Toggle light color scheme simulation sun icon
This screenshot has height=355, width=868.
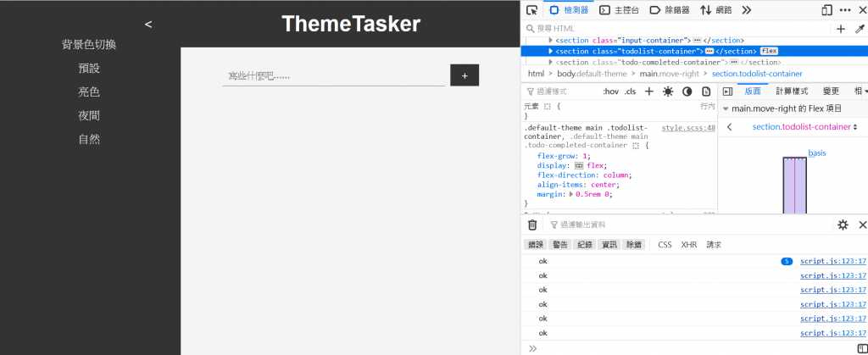tap(668, 92)
